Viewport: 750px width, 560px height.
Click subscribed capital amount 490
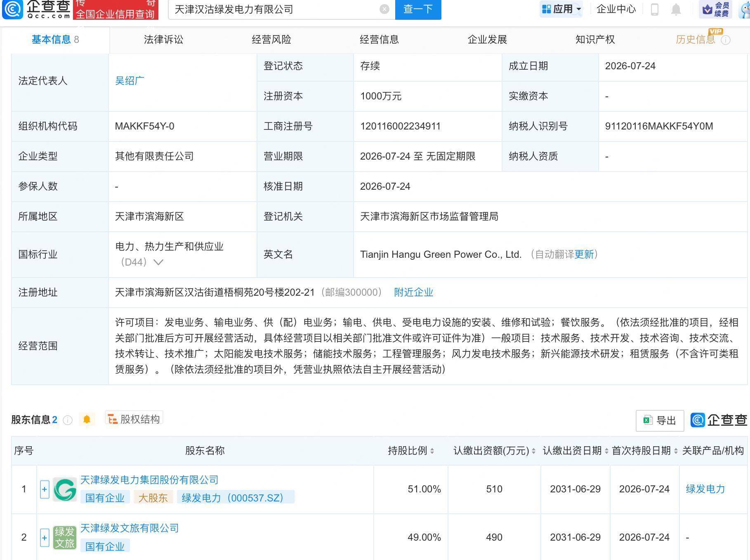tap(494, 537)
